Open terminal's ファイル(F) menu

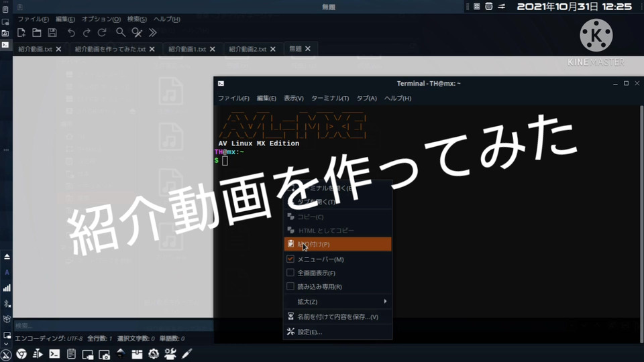[233, 98]
